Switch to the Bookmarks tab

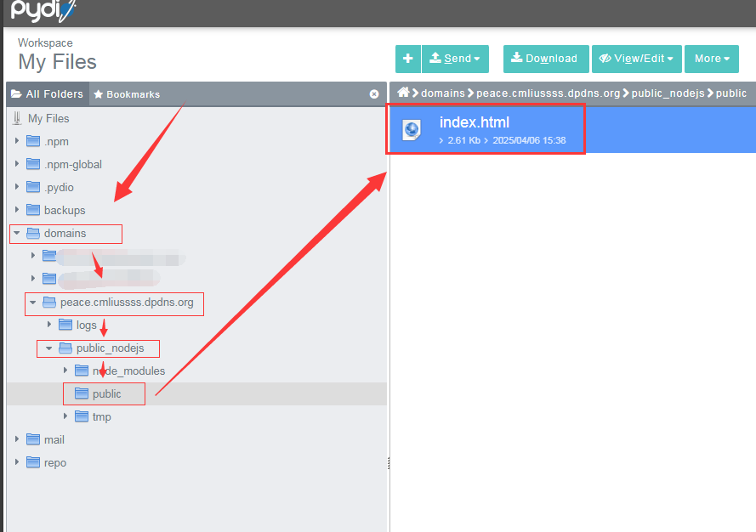[x=127, y=94]
